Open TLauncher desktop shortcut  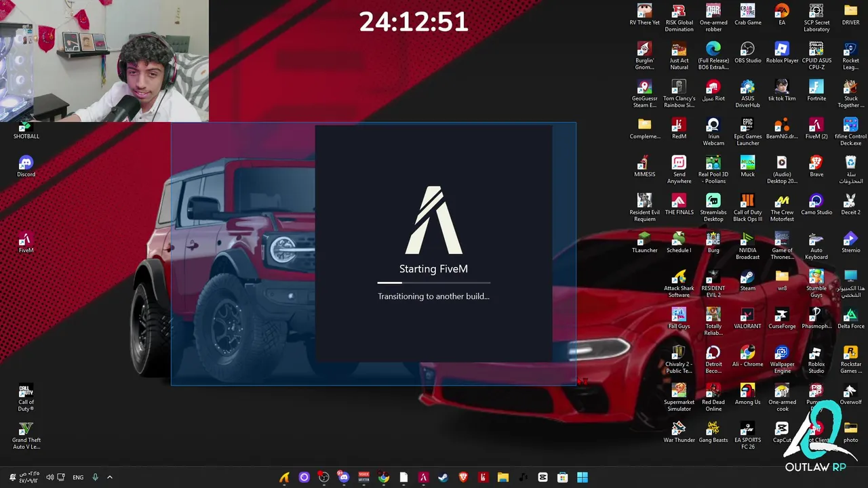pos(644,243)
